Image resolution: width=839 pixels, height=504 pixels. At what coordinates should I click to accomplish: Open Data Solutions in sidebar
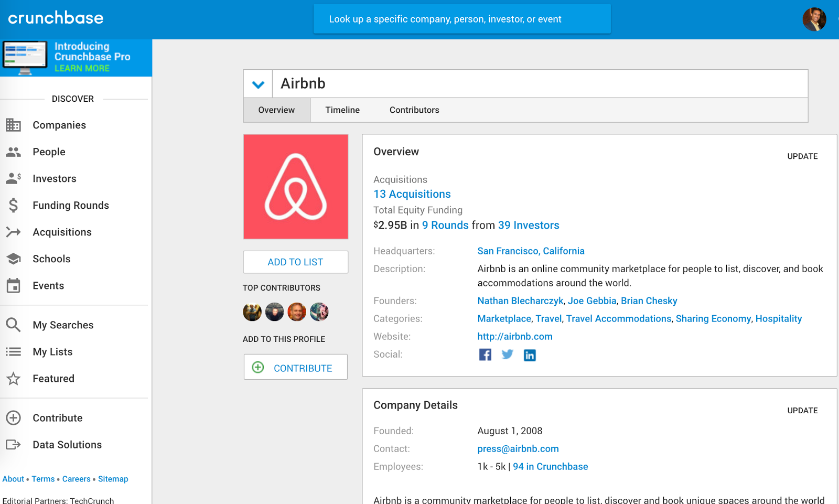(x=67, y=444)
